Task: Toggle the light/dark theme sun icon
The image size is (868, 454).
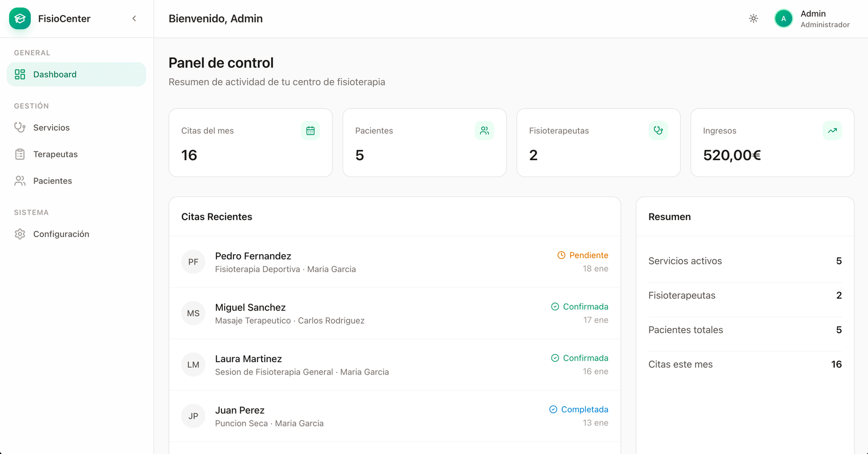Action: coord(753,18)
